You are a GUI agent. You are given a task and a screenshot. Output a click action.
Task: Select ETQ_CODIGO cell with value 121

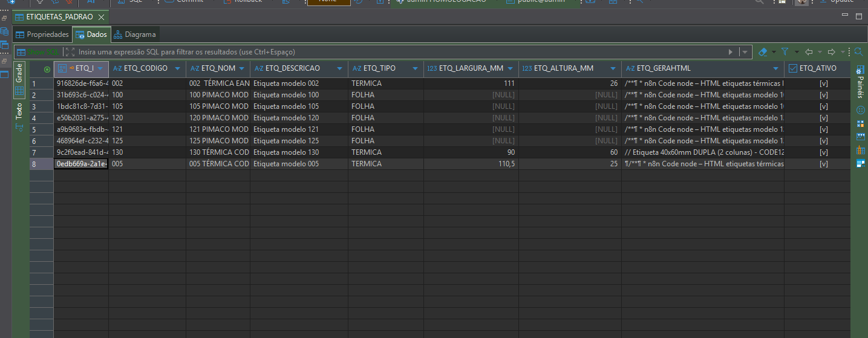click(147, 129)
